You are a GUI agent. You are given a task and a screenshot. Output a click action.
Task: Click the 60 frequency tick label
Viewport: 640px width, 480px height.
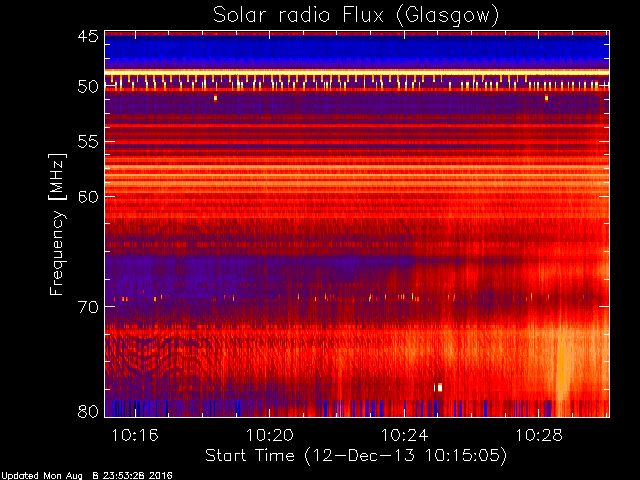tap(88, 197)
